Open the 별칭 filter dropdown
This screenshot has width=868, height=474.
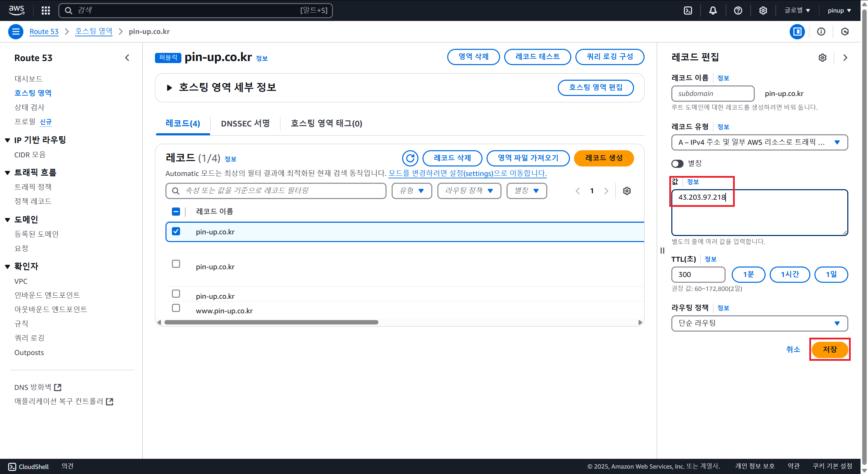527,191
